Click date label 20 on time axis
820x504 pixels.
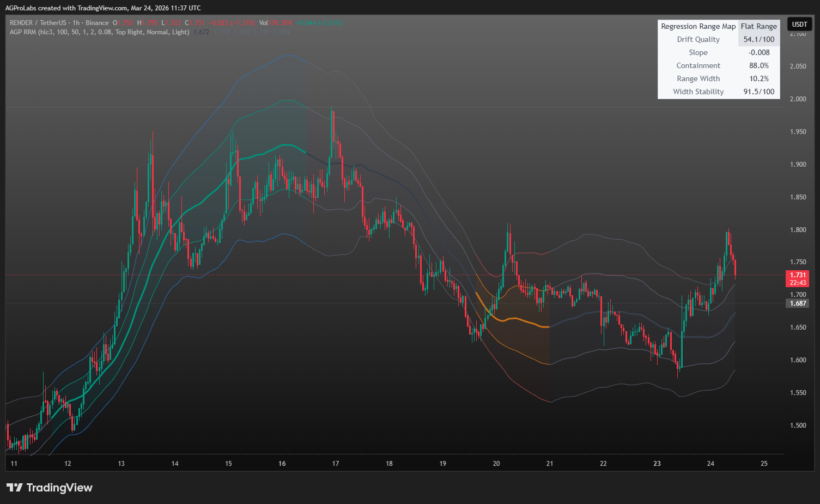pos(496,464)
